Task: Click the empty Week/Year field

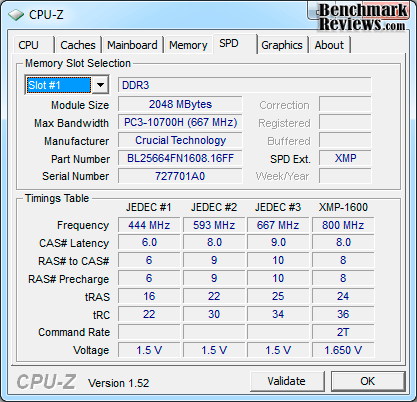Action: (345, 176)
